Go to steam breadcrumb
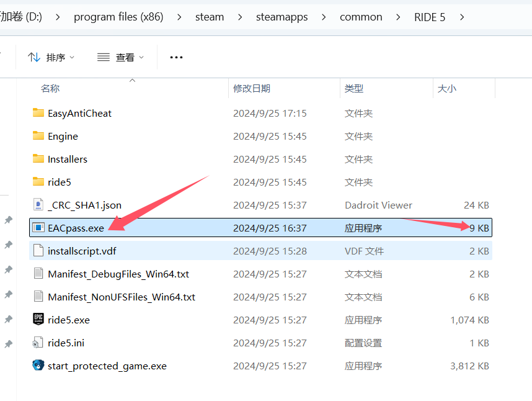 pyautogui.click(x=210, y=17)
